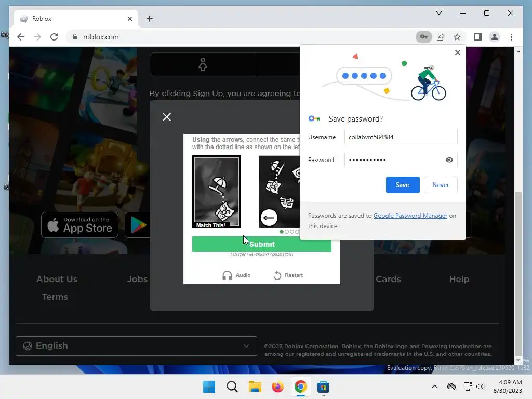Open File Explorer from taskbar
532x399 pixels.
point(255,387)
